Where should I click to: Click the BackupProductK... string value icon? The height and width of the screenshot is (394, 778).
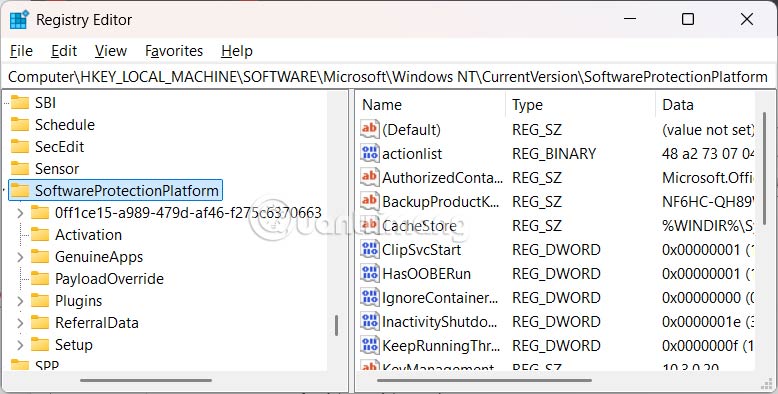(370, 201)
